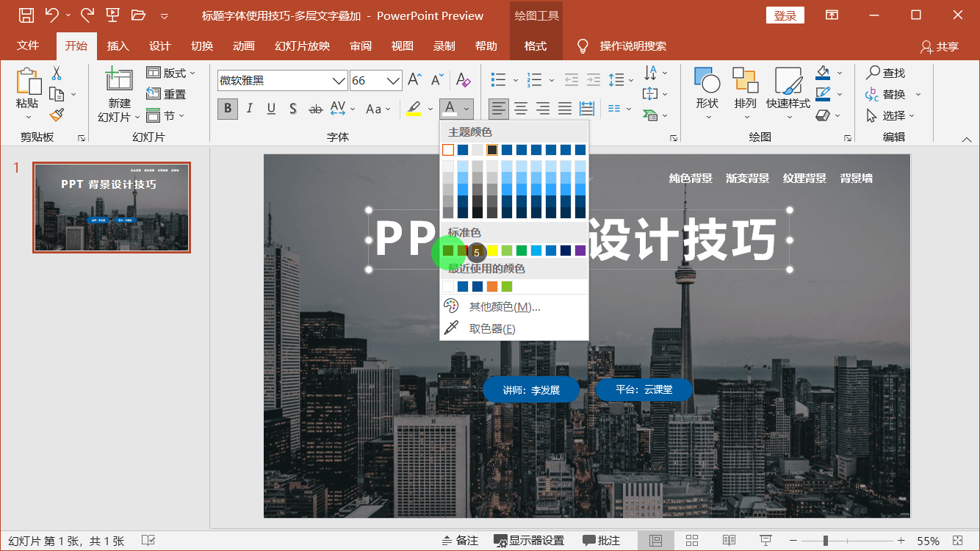The height and width of the screenshot is (551, 980).
Task: Open the 文件 file tab
Action: (28, 46)
